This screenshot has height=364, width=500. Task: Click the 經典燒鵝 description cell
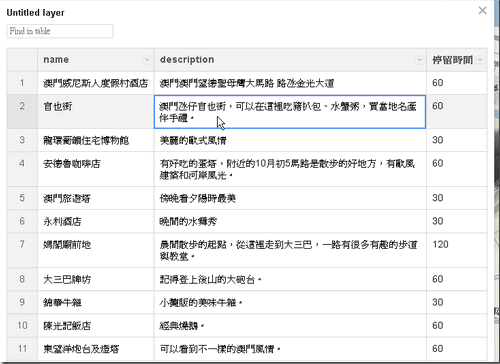[290, 325]
